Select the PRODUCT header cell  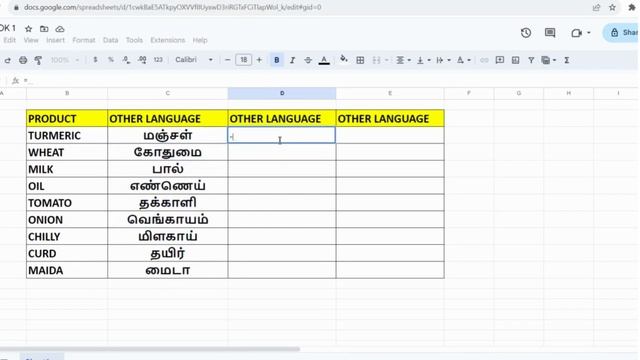[x=67, y=119]
